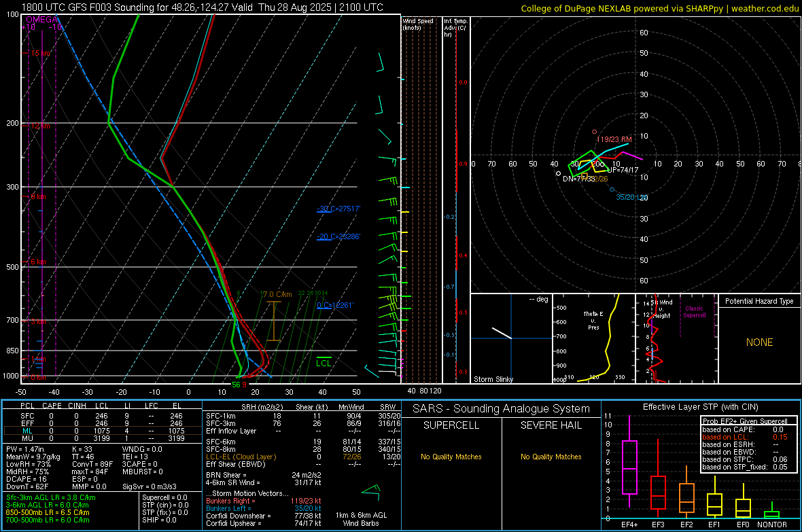802x532 pixels.
Task: Click the 0 C=12261' freezing level label
Action: tap(335, 305)
